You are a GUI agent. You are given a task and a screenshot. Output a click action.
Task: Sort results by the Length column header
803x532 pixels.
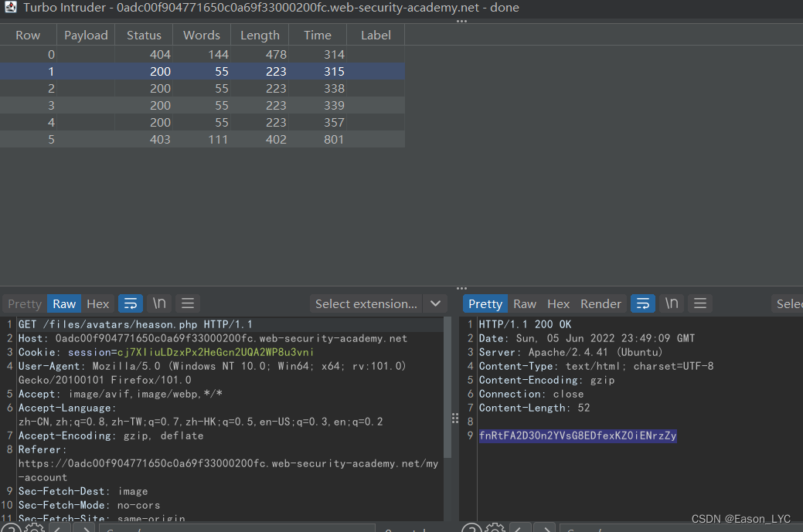tap(260, 35)
